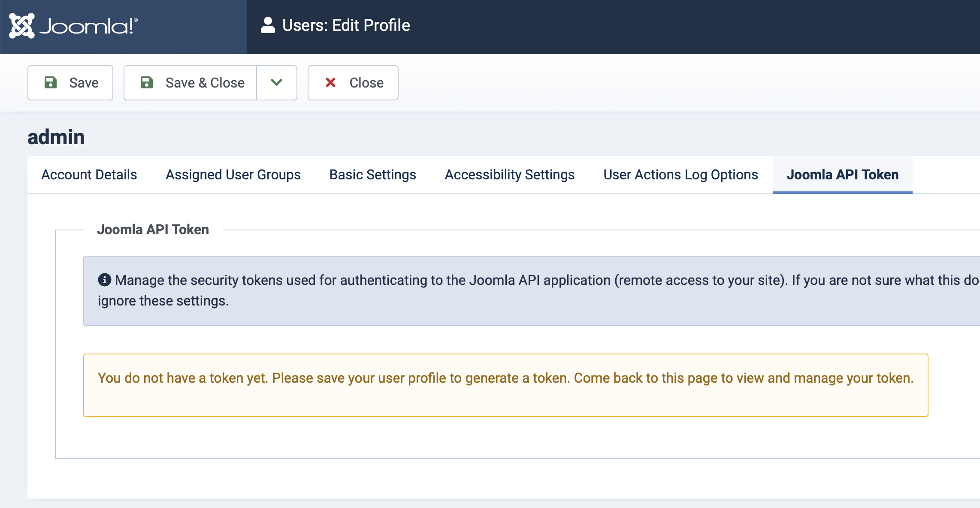Switch to the Account Details tab
This screenshot has width=980, height=508.
pyautogui.click(x=89, y=175)
